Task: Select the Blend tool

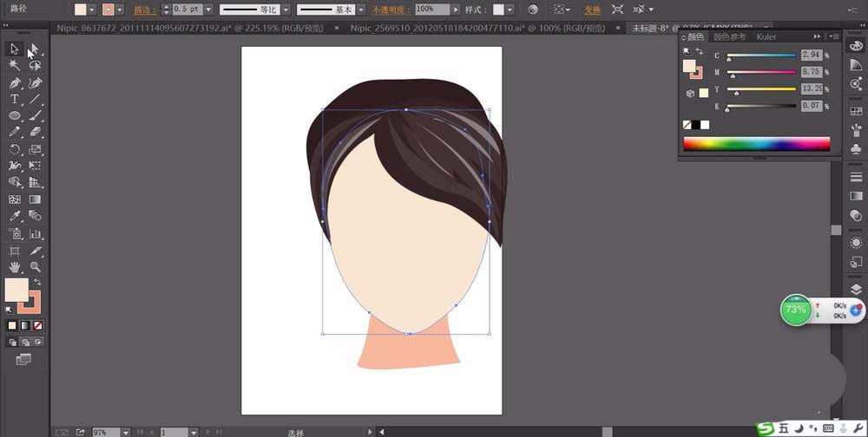Action: pyautogui.click(x=35, y=216)
